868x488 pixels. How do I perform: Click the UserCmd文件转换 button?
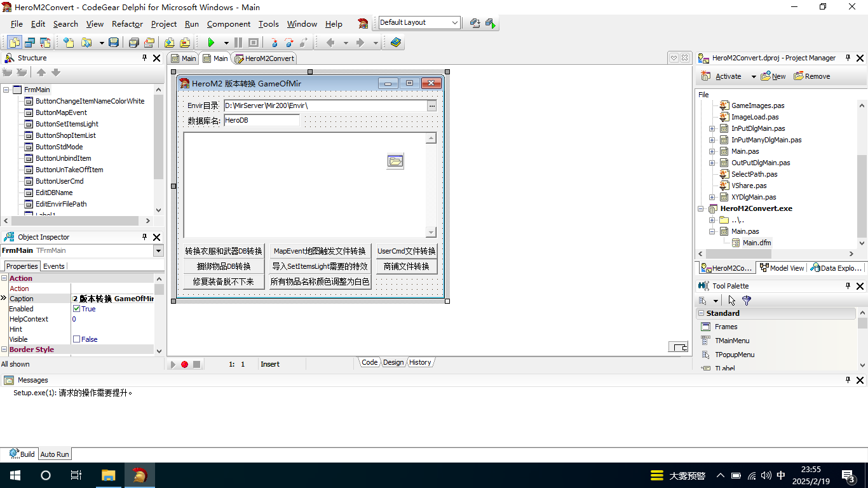(x=407, y=251)
